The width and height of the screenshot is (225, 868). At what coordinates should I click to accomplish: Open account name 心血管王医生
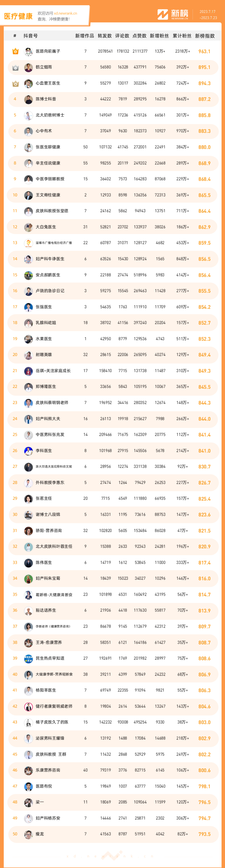[x=48, y=83]
